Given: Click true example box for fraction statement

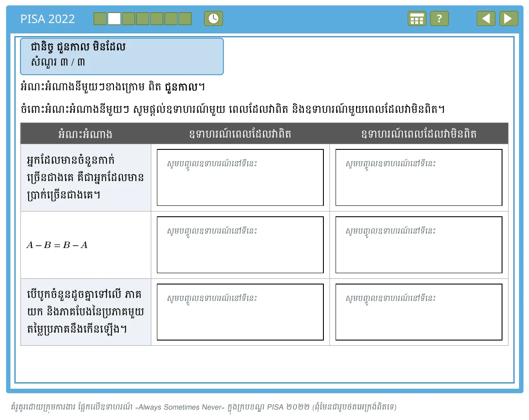Looking at the screenshot, I should (240, 312).
